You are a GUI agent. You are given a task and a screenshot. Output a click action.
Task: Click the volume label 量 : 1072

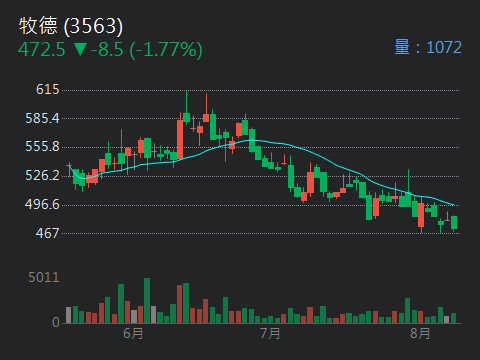428,47
